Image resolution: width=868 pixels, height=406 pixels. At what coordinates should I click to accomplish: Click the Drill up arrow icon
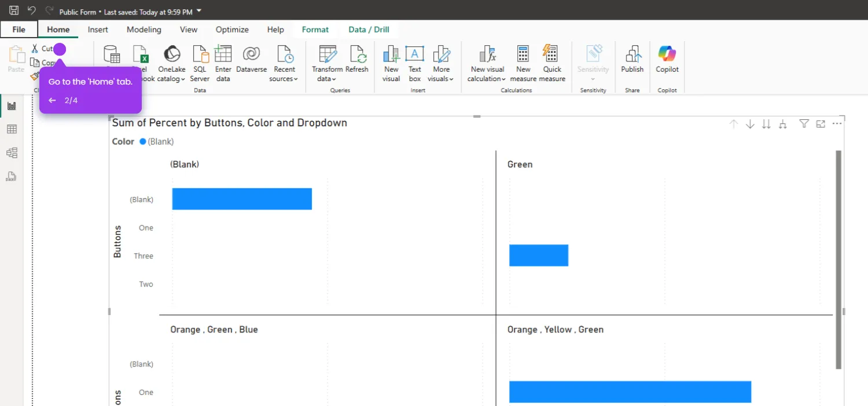click(734, 124)
